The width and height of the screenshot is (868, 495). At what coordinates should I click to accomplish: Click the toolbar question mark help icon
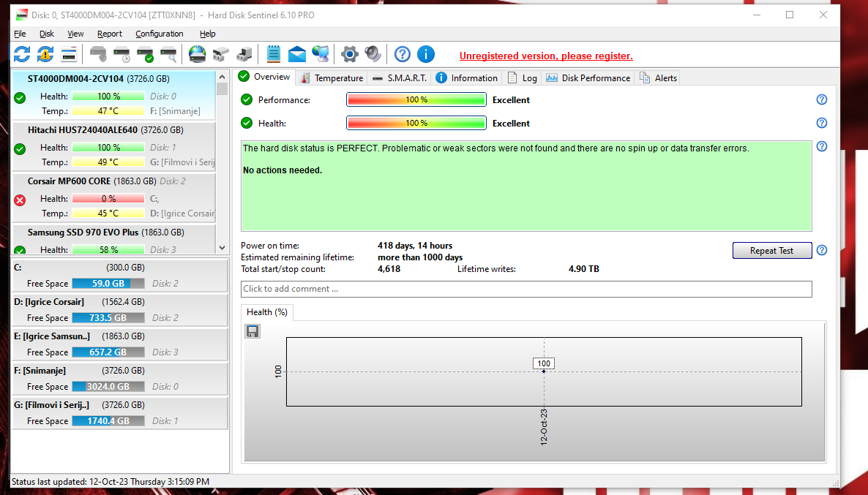tap(403, 54)
